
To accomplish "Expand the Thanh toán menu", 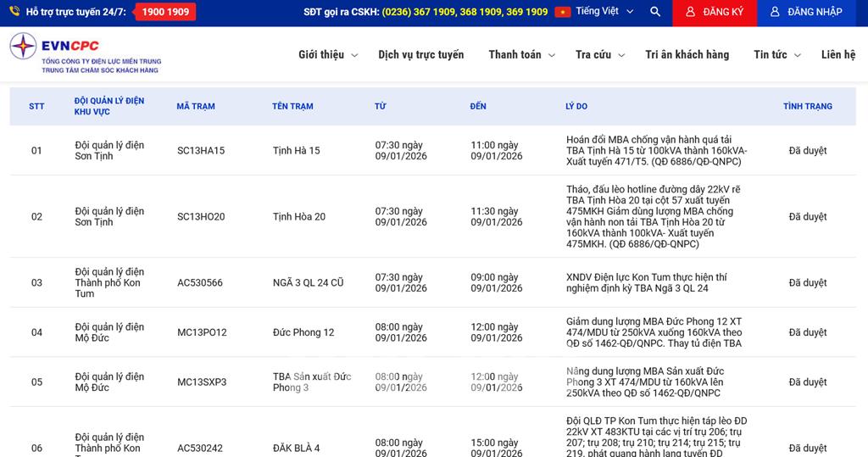I will 521,54.
